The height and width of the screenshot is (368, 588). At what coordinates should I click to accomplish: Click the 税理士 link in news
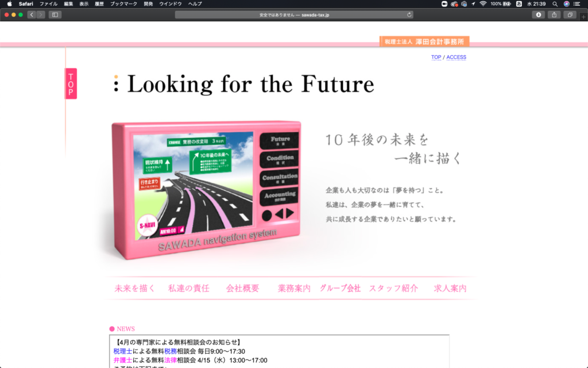click(x=123, y=351)
